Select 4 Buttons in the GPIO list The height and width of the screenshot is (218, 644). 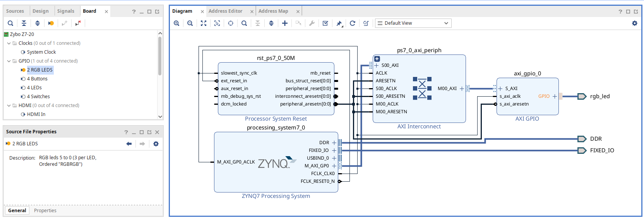pos(37,79)
